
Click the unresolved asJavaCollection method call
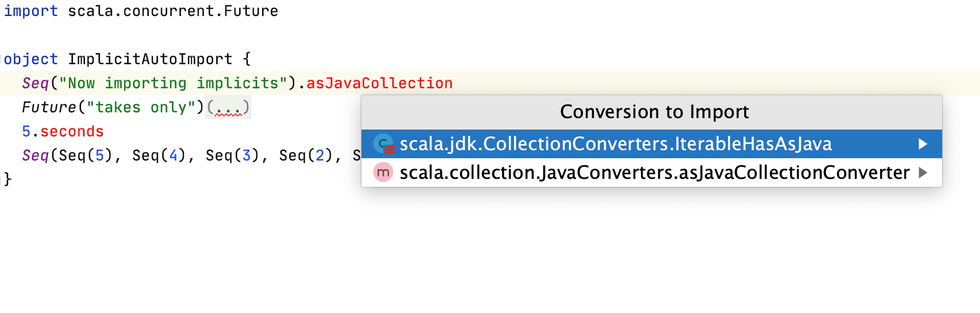[379, 83]
